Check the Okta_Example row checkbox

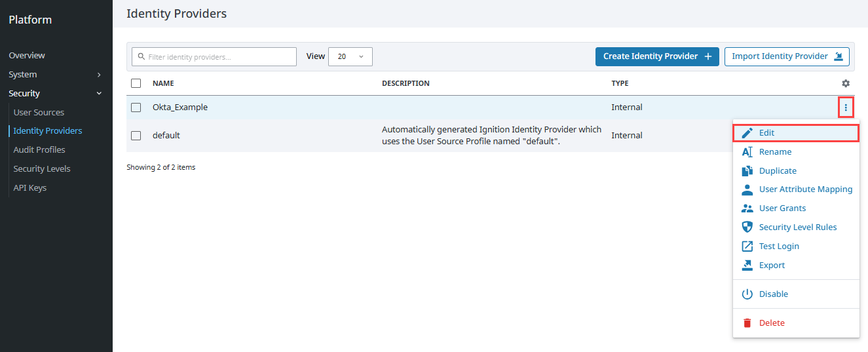point(136,108)
